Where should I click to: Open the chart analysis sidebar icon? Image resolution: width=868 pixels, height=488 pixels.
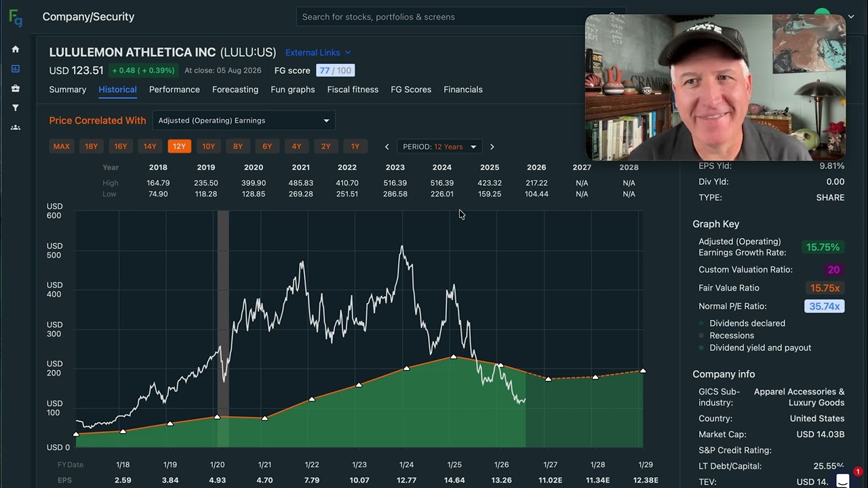16,68
